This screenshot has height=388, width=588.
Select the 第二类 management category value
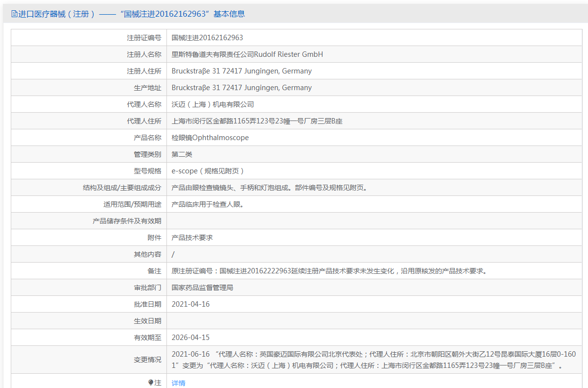(x=182, y=154)
